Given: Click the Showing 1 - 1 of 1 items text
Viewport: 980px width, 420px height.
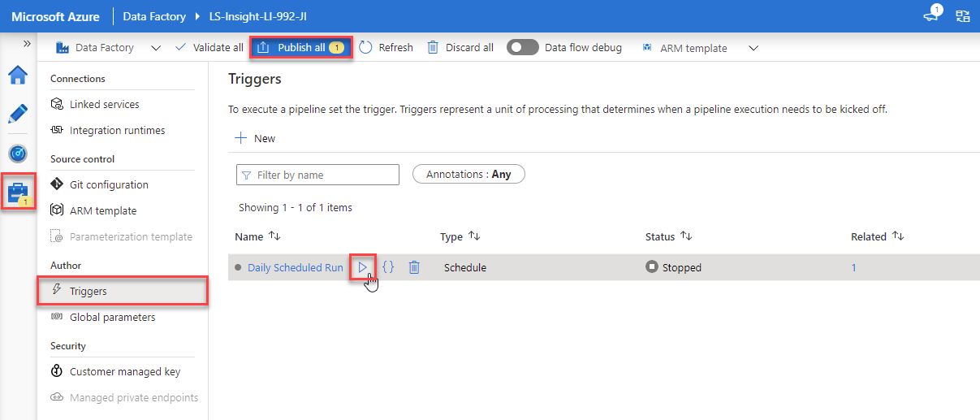Looking at the screenshot, I should pos(296,207).
